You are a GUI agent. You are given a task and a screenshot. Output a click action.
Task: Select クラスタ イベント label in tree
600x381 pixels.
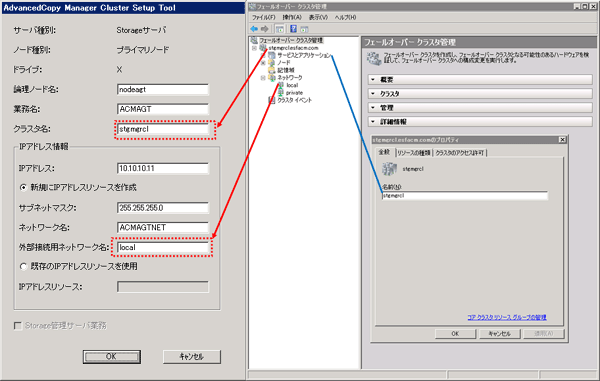pos(295,100)
